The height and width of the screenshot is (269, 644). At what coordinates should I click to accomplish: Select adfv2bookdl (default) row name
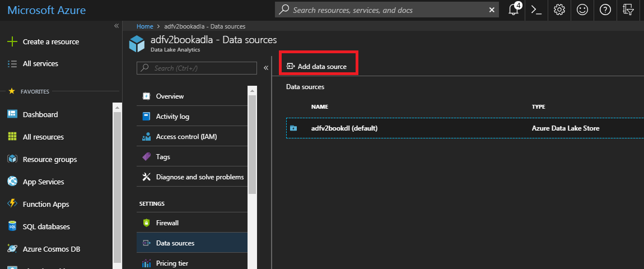coord(344,128)
